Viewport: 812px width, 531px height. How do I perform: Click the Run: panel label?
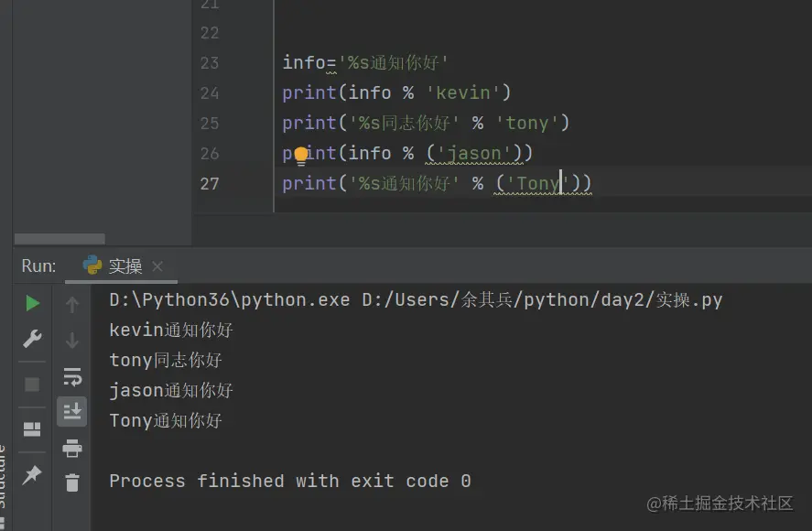coord(38,265)
